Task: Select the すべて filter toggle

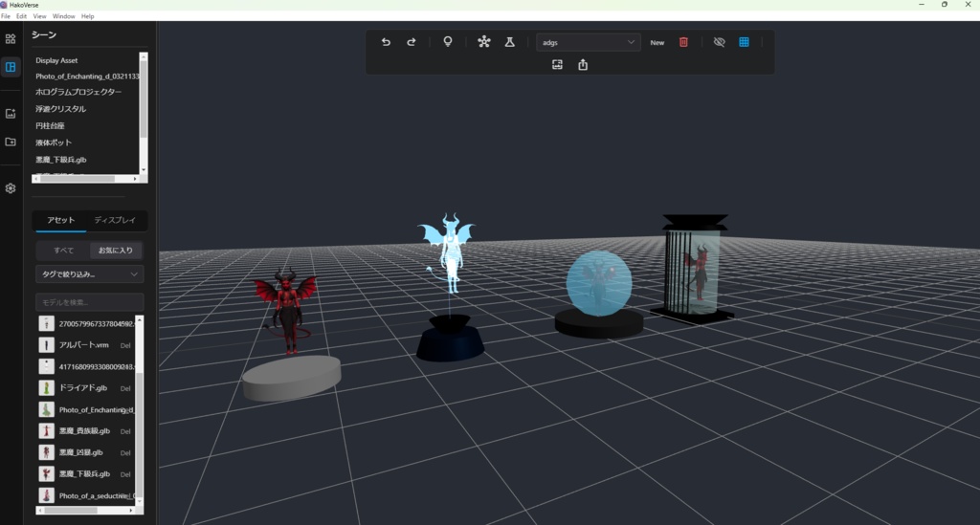Action: coord(63,251)
